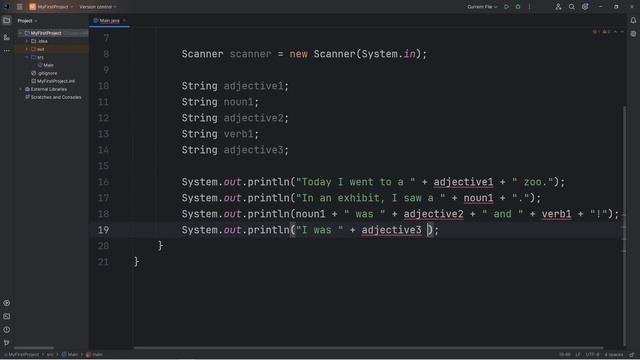This screenshot has height=360, width=640.
Task: Open the Structure tool window icon
Action: [7, 37]
